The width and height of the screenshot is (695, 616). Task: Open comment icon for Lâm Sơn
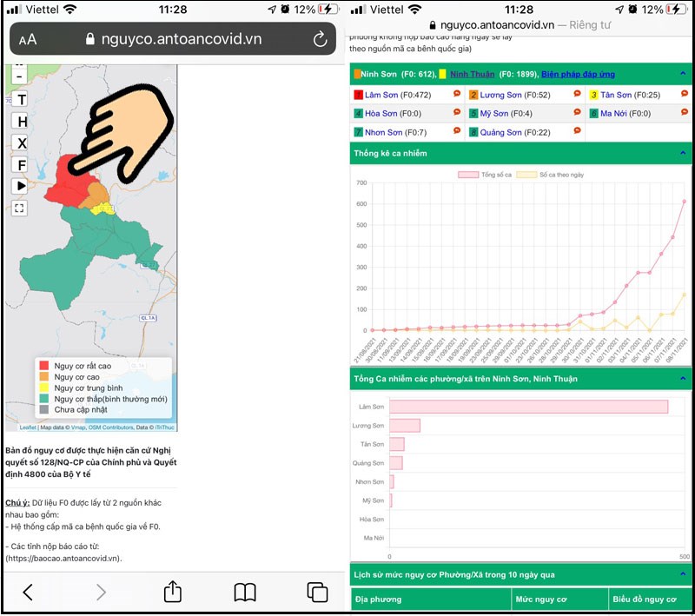point(457,94)
